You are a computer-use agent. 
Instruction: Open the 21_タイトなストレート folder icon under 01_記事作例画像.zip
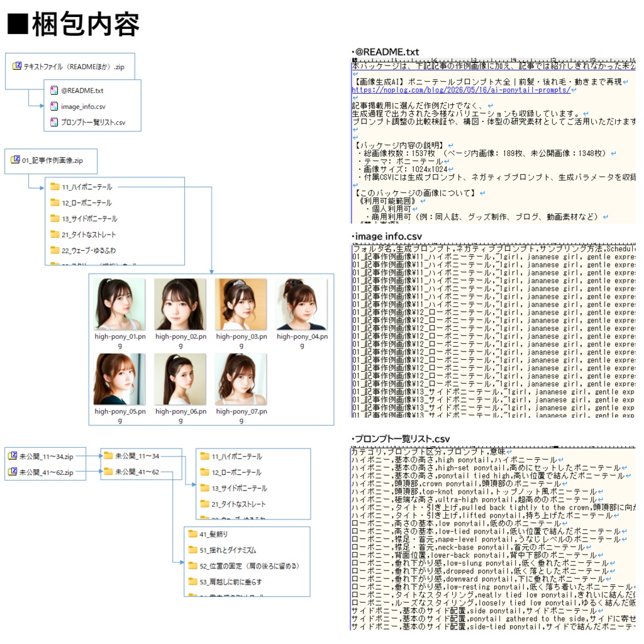point(55,234)
